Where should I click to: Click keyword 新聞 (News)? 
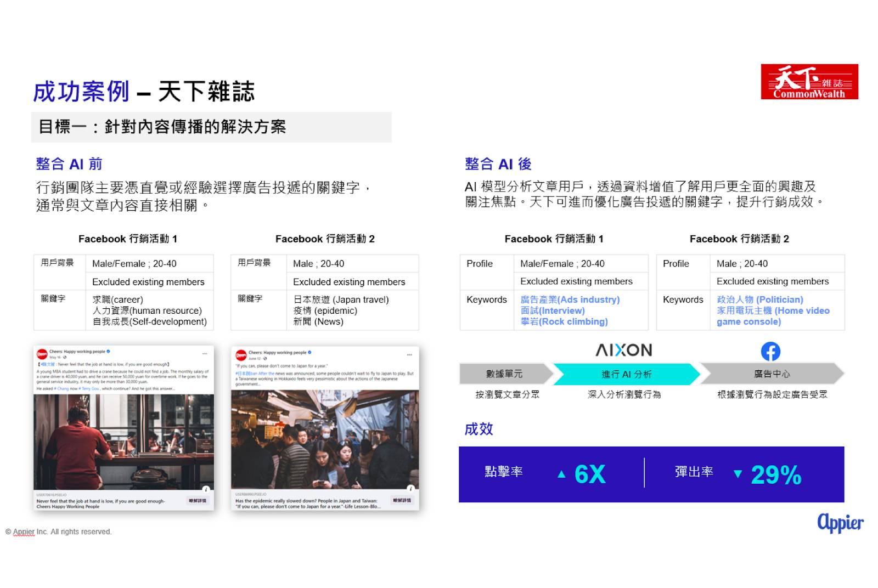(x=318, y=321)
